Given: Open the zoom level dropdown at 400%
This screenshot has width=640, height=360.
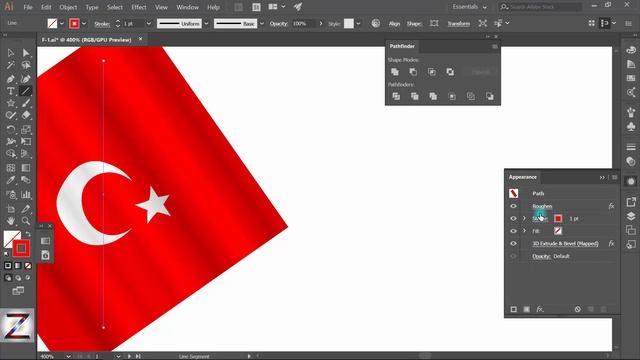Looking at the screenshot, I should (x=68, y=356).
